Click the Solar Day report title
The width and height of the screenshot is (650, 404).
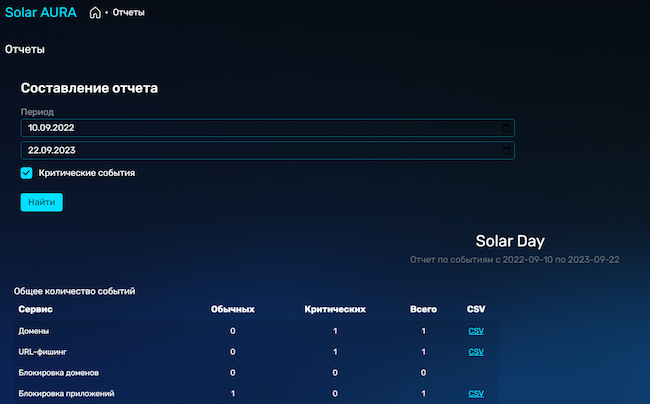pos(510,241)
